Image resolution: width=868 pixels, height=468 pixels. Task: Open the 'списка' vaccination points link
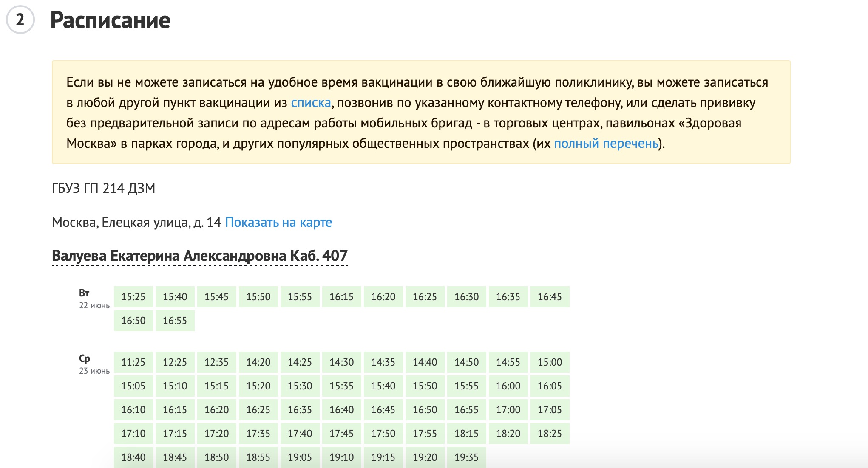[x=311, y=103]
